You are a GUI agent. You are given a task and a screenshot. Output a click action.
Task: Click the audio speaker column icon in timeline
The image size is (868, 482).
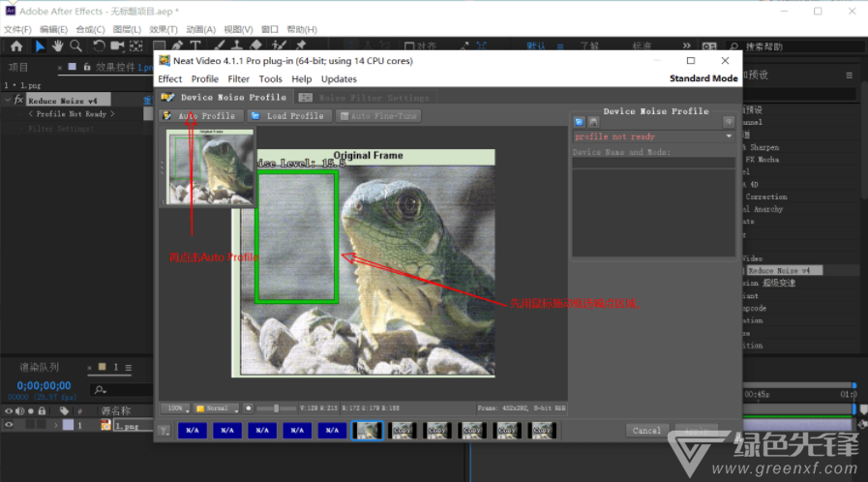[x=20, y=411]
